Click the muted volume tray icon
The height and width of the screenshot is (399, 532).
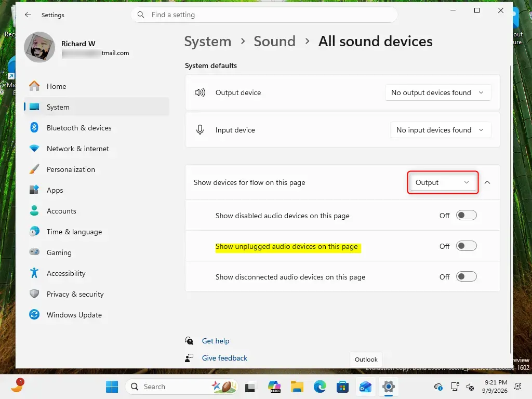(470, 387)
